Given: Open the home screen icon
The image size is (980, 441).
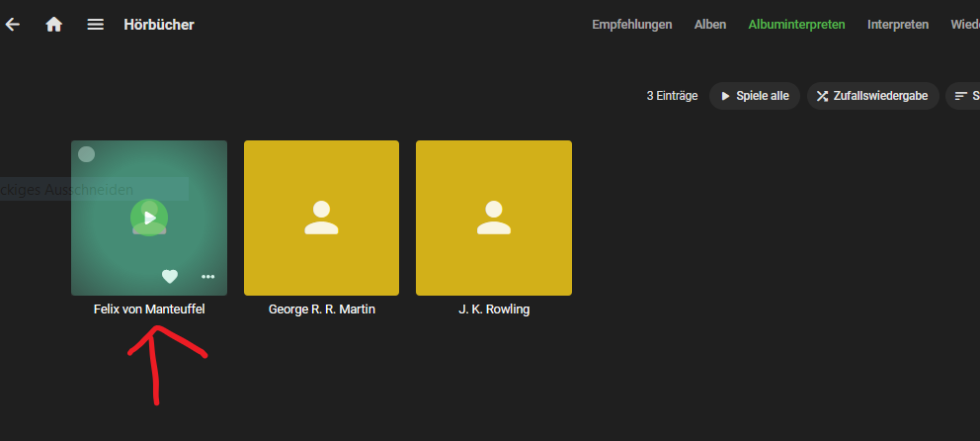Looking at the screenshot, I should (x=53, y=25).
